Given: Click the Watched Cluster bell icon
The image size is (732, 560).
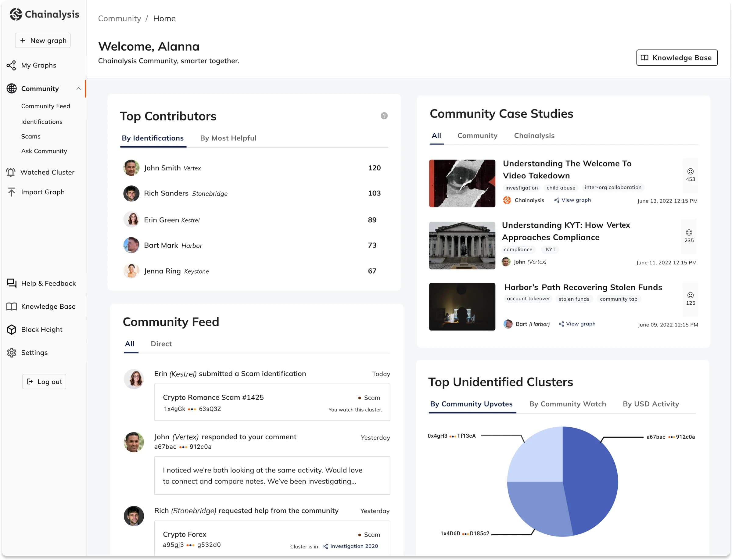Looking at the screenshot, I should tap(11, 172).
